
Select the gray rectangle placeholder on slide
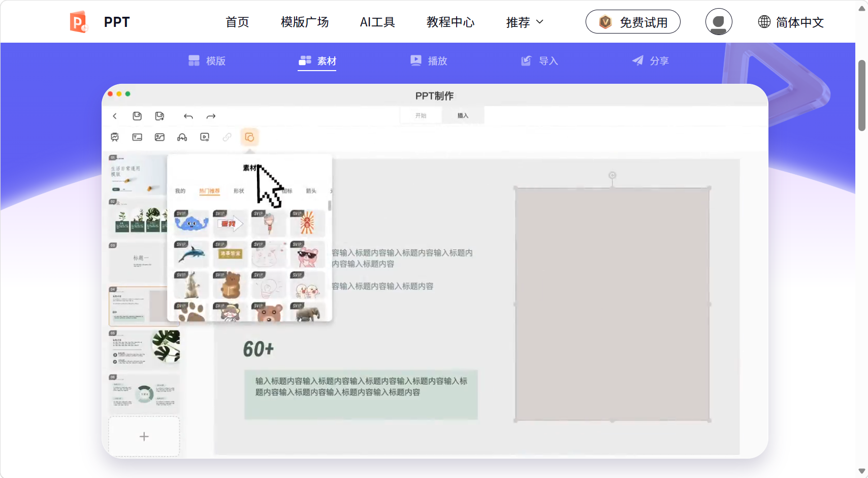pos(613,304)
